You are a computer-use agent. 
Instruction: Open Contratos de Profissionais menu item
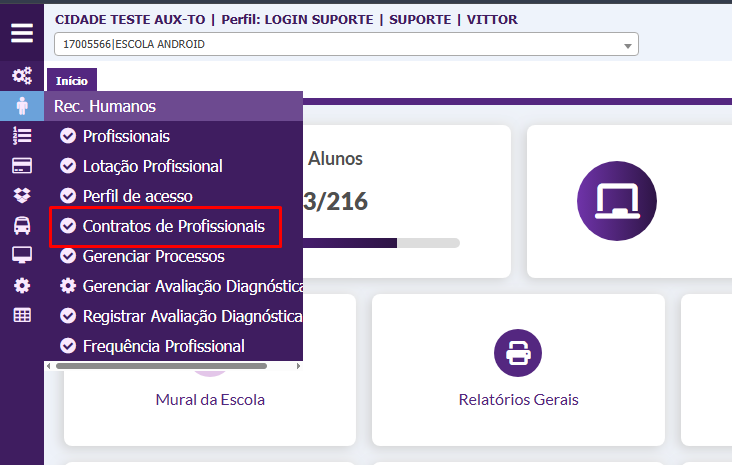point(173,227)
